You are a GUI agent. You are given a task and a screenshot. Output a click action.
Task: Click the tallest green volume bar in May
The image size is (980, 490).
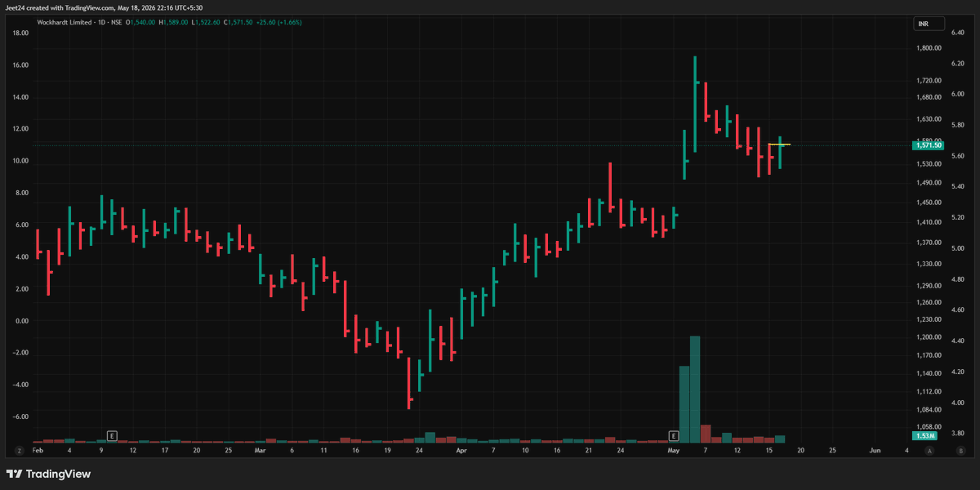coord(695,389)
